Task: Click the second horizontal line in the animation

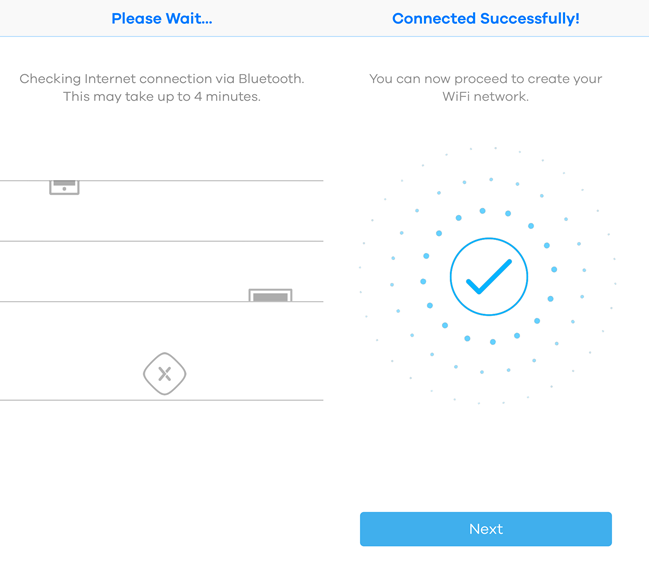Action: [162, 241]
